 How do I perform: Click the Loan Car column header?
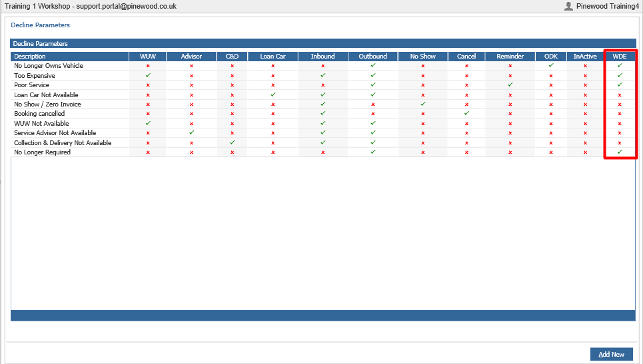point(273,57)
